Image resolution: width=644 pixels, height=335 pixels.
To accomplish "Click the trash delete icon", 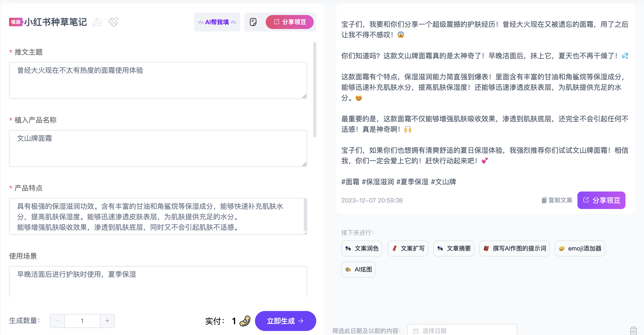I will coord(633,330).
